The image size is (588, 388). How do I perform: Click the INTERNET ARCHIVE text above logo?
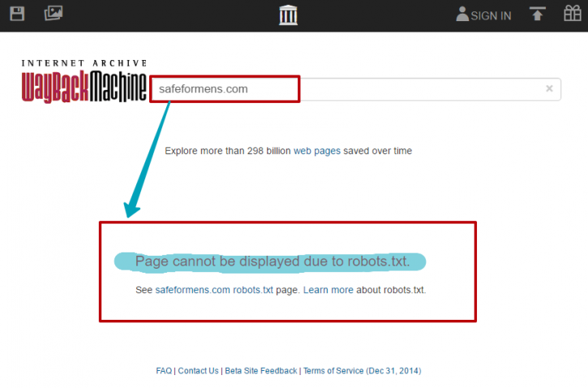pos(84,63)
